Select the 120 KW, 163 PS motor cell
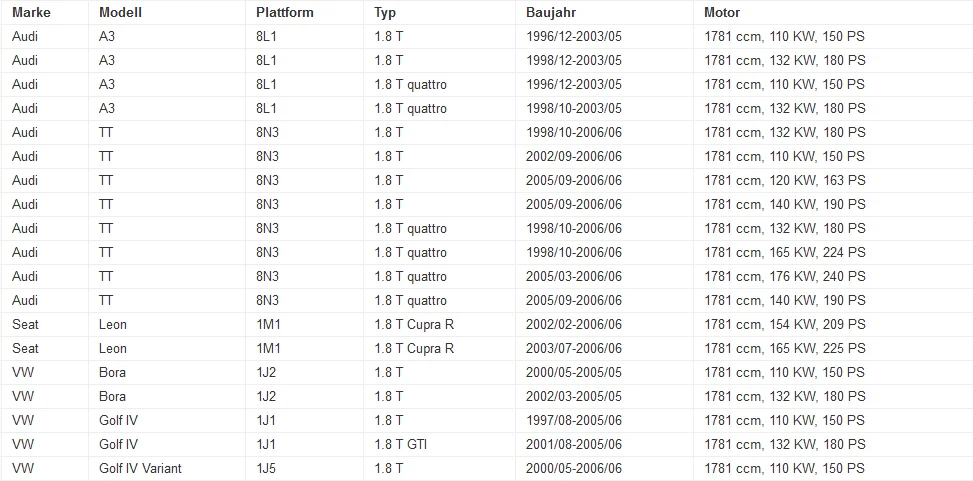Screen dimensions: 973x481 click(784, 181)
